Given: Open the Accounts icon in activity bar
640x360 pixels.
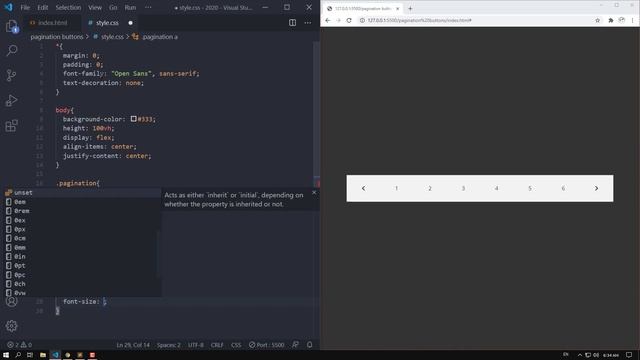Looking at the screenshot, I should 11,302.
